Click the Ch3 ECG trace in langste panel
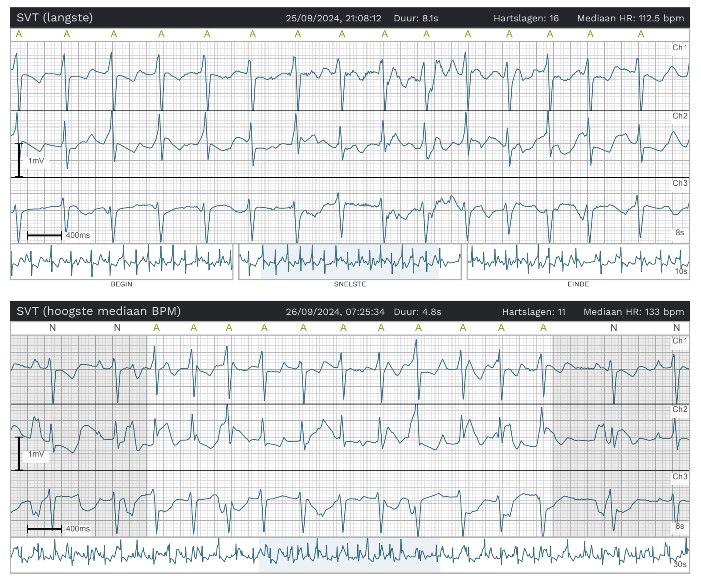The width and height of the screenshot is (701, 588). (x=350, y=210)
